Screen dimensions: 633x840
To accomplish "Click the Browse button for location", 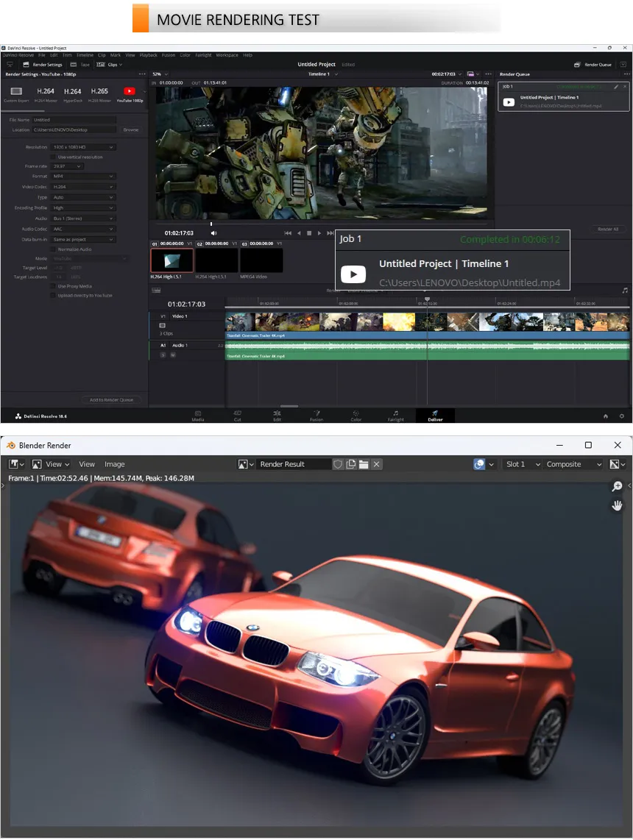I will point(130,129).
